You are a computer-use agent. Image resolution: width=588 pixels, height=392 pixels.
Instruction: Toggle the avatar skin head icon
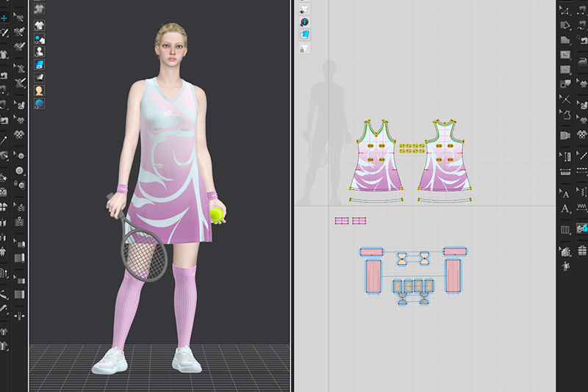pyautogui.click(x=40, y=90)
